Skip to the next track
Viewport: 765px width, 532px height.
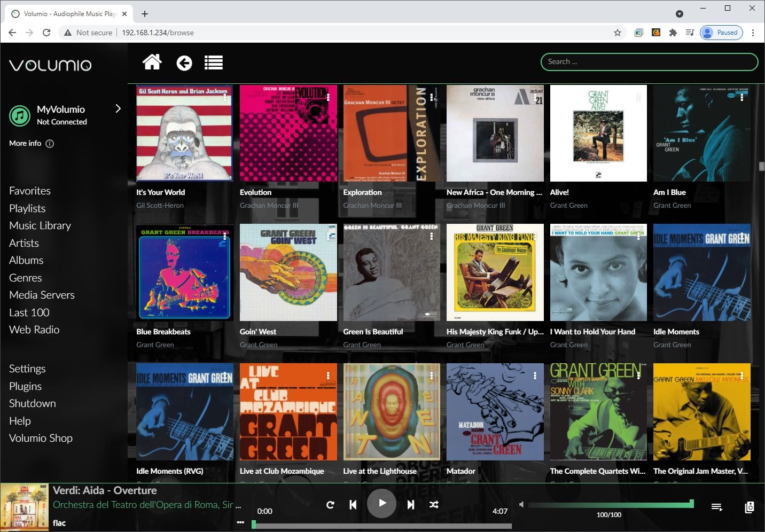pyautogui.click(x=410, y=504)
